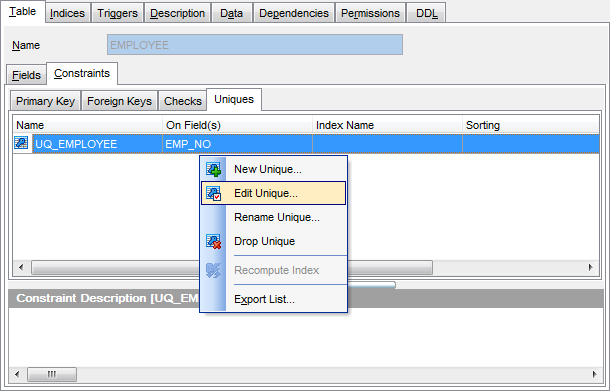Click left arrow of the constraints list scrollbar
This screenshot has width=610, height=391.
tap(21, 267)
